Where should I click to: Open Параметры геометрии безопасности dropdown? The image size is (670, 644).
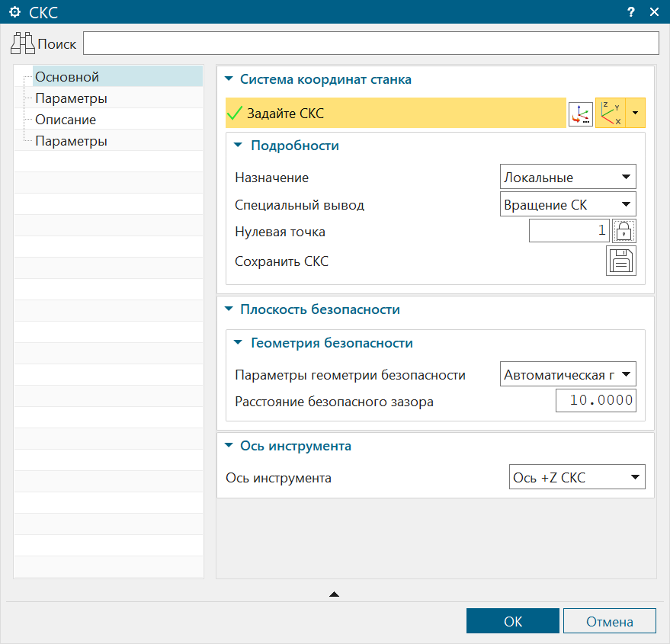[x=568, y=374]
